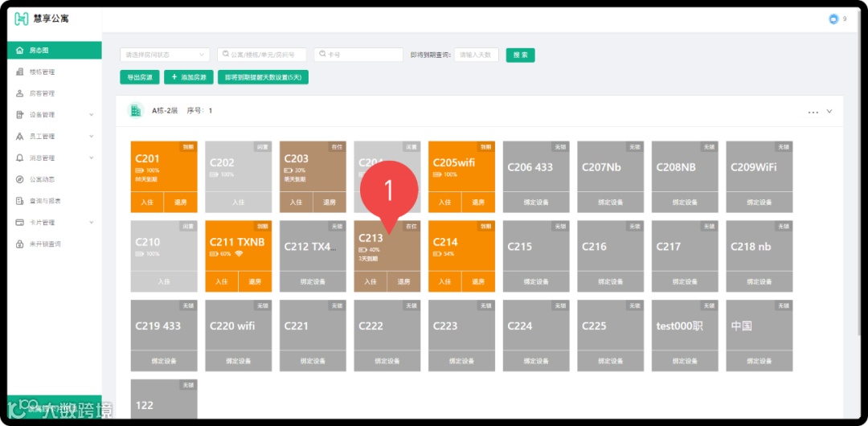The width and height of the screenshot is (868, 426).
Task: Click the green building icon beside A栋-2层
Action: pos(136,110)
